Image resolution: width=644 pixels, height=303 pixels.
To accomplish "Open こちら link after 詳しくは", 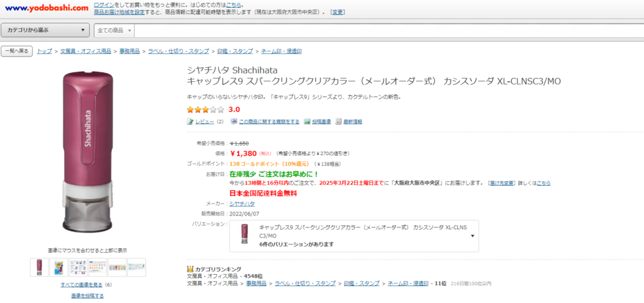I will [x=543, y=183].
